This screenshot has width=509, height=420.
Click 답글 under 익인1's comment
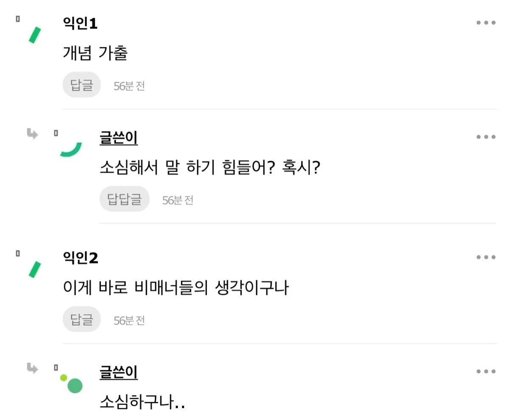[x=81, y=85]
